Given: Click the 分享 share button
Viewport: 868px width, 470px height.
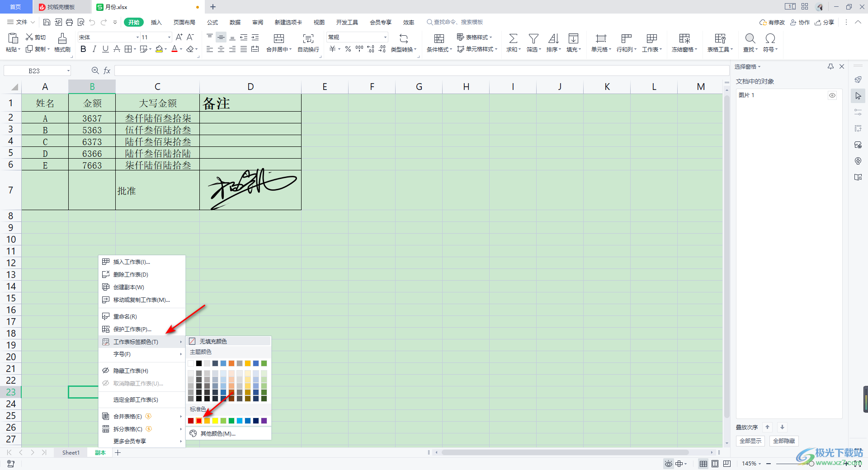Looking at the screenshot, I should [824, 22].
